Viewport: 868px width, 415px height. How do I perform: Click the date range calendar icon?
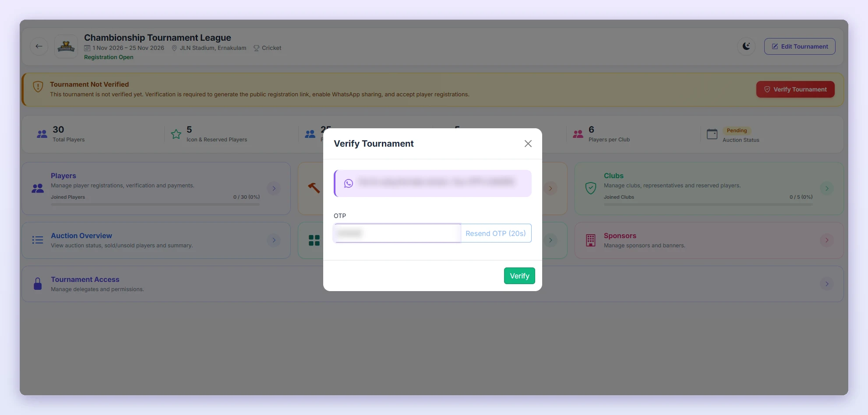pos(87,48)
